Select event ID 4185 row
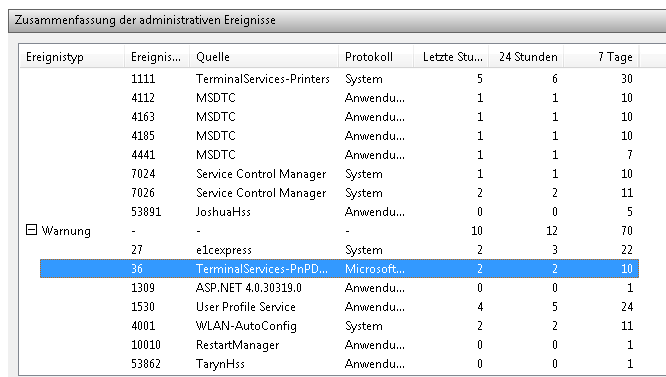The width and height of the screenshot is (666, 377). pos(339,136)
